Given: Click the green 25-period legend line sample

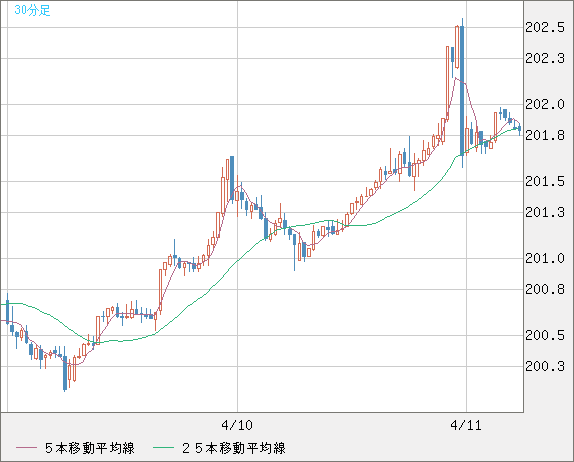Looking at the screenshot, I should tap(163, 448).
